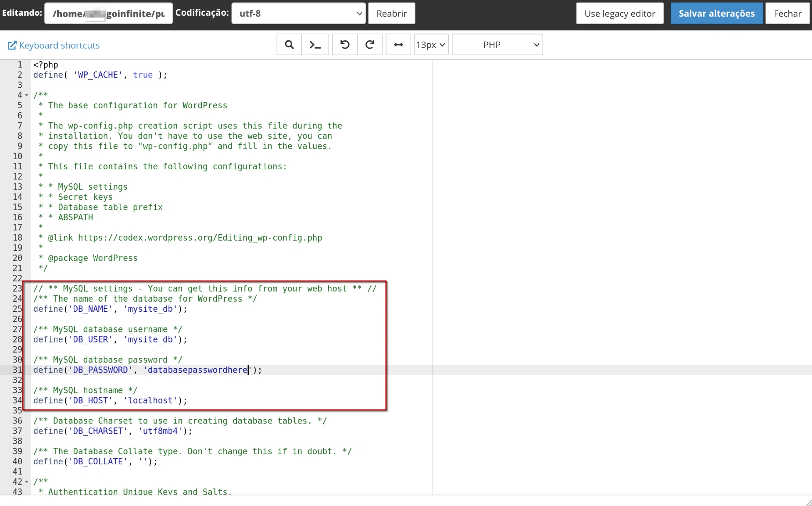Click the file path field next to Editando
This screenshot has height=506, width=812.
pyautogui.click(x=108, y=13)
